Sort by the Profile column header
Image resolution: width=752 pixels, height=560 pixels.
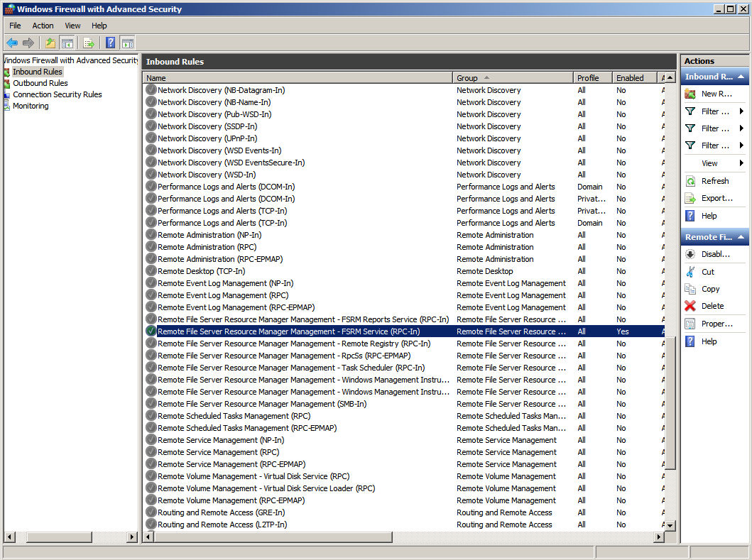593,77
